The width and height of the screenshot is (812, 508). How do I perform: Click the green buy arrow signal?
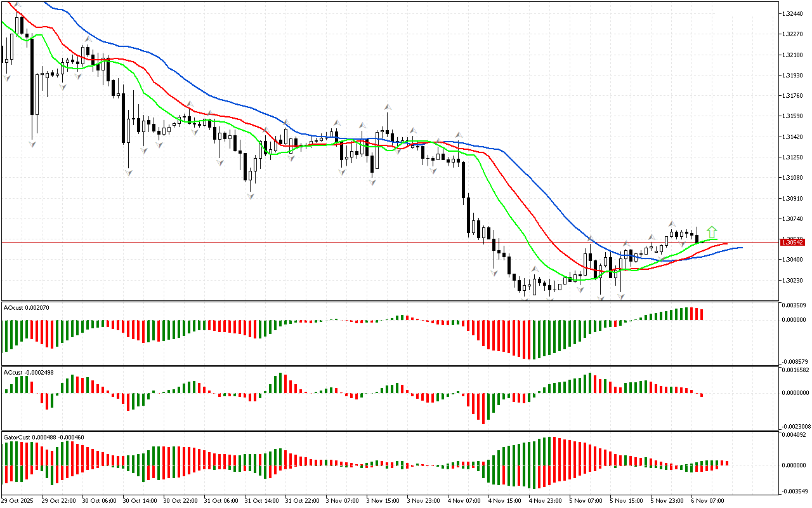712,232
